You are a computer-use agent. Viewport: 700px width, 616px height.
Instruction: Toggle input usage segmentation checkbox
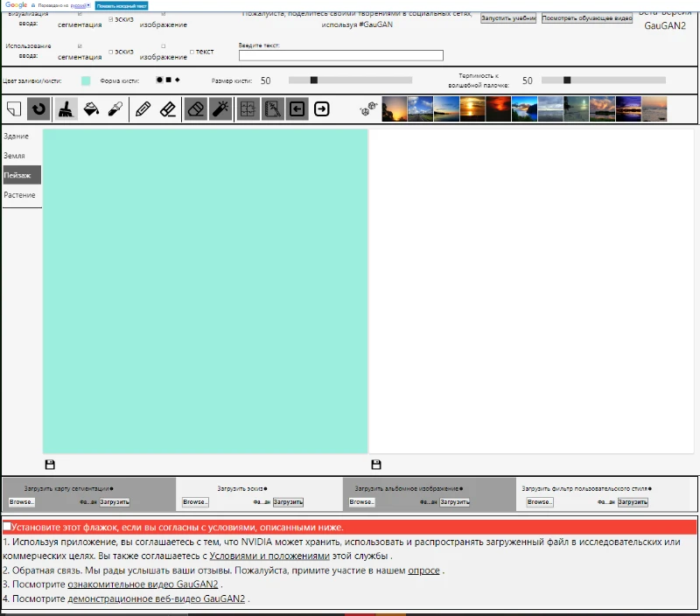pos(80,46)
